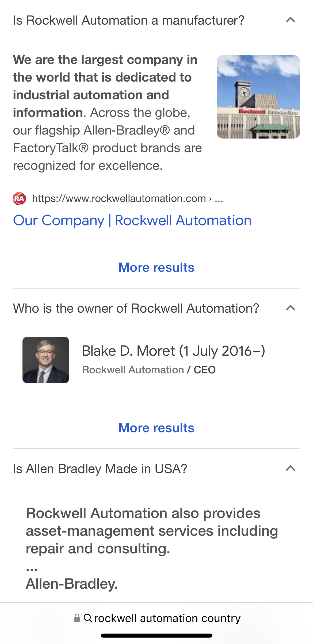Open Blake D. Moret's portrait photo
Viewport: 313px width, 644px height.
pyautogui.click(x=46, y=360)
